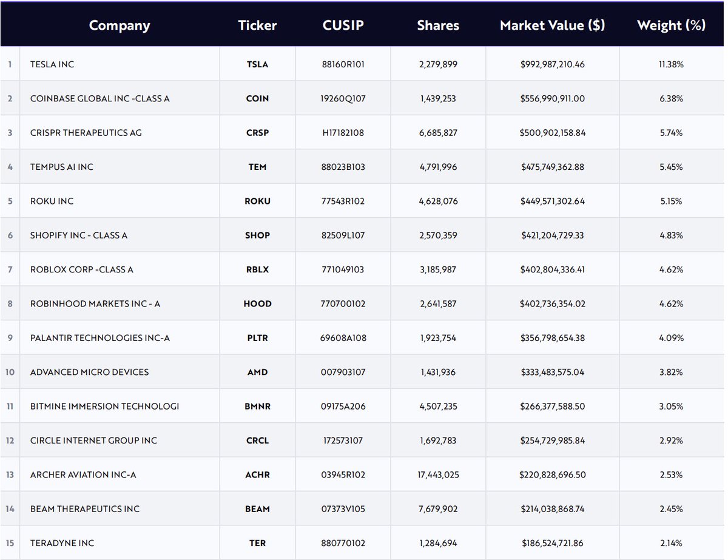Screen dimensions: 728x560
Task: Click the TEM ticker symbol
Action: [257, 167]
